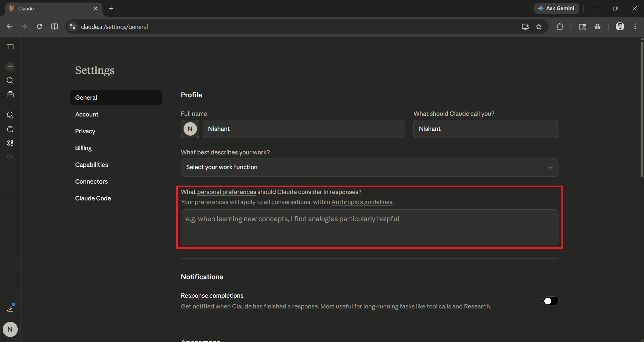
Task: Open Anthropic's guidelines link
Action: point(362,202)
